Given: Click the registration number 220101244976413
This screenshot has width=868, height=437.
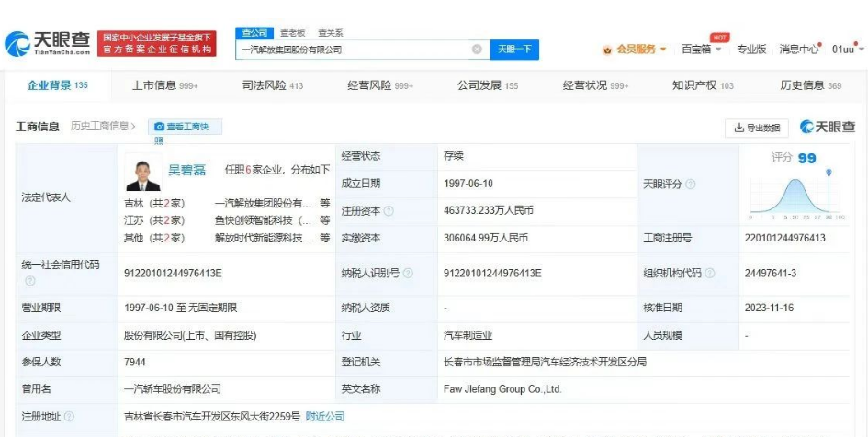Looking at the screenshot, I should point(785,238).
